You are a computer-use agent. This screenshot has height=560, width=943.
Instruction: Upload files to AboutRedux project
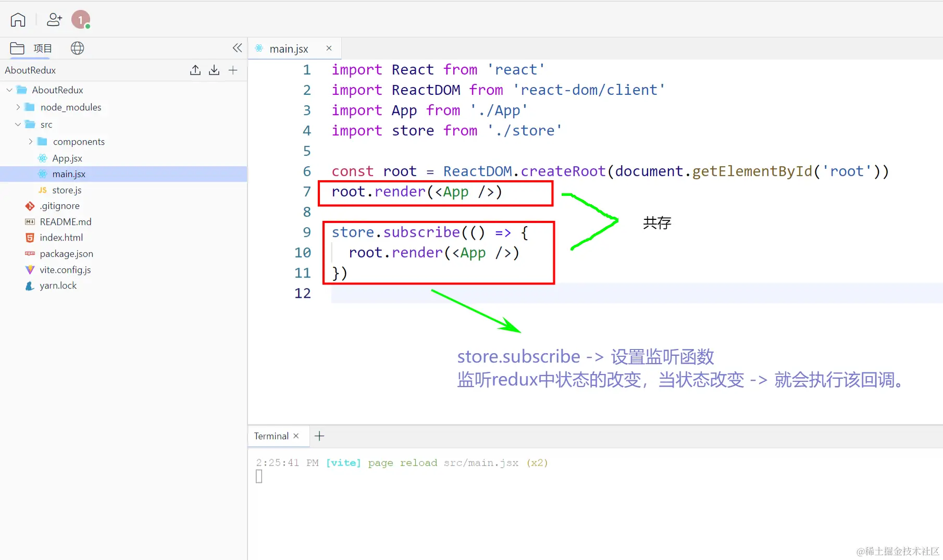[195, 70]
